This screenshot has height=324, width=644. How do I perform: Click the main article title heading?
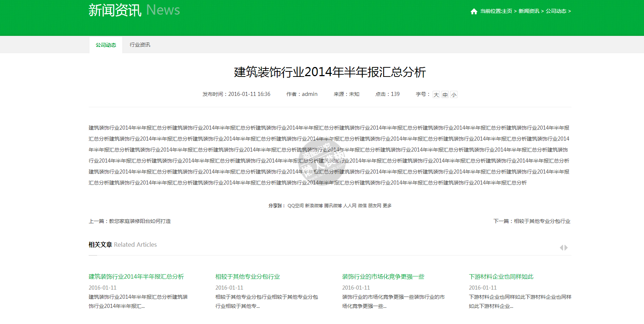[x=330, y=72]
